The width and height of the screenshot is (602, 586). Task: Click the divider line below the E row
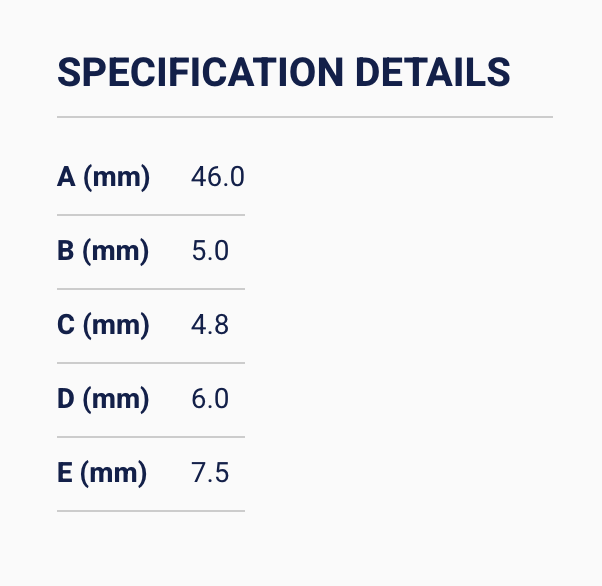coord(150,511)
